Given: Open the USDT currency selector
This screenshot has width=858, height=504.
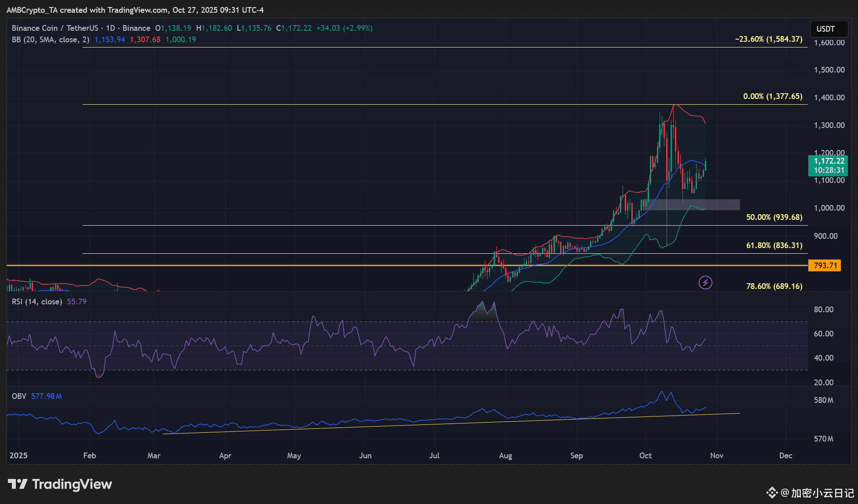Looking at the screenshot, I should tap(829, 29).
